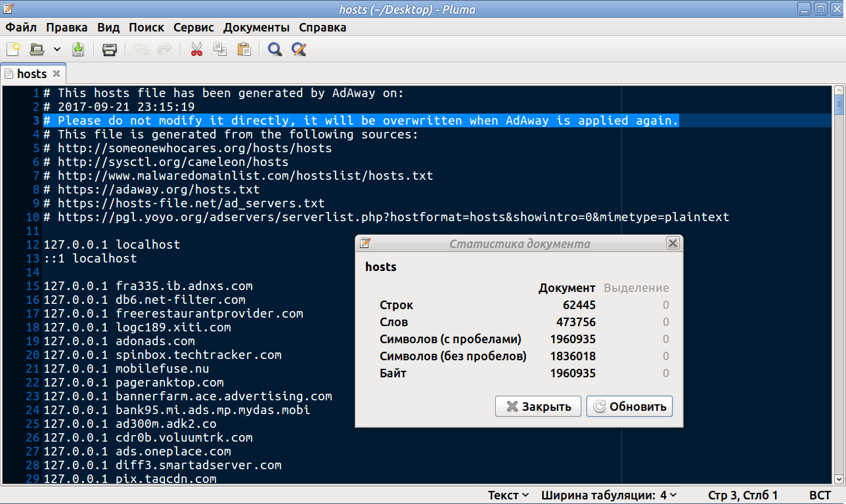Paste from clipboard via toolbar icon
846x504 pixels.
point(244,49)
